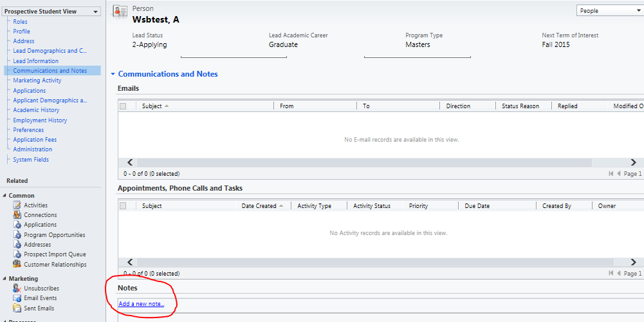The image size is (644, 322).
Task: Open the Activities related icon
Action: click(17, 205)
